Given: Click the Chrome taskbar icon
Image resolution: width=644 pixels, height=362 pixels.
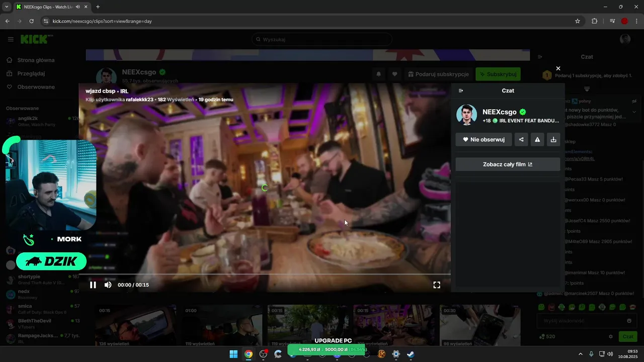Looking at the screenshot, I should pyautogui.click(x=249, y=354).
